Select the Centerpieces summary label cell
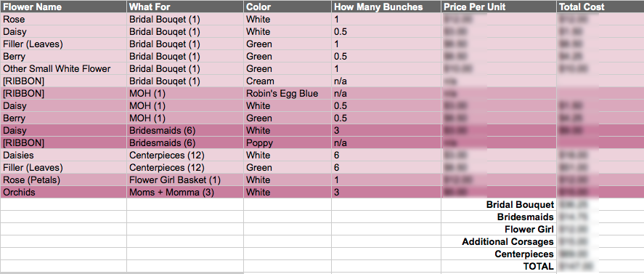 coord(499,254)
